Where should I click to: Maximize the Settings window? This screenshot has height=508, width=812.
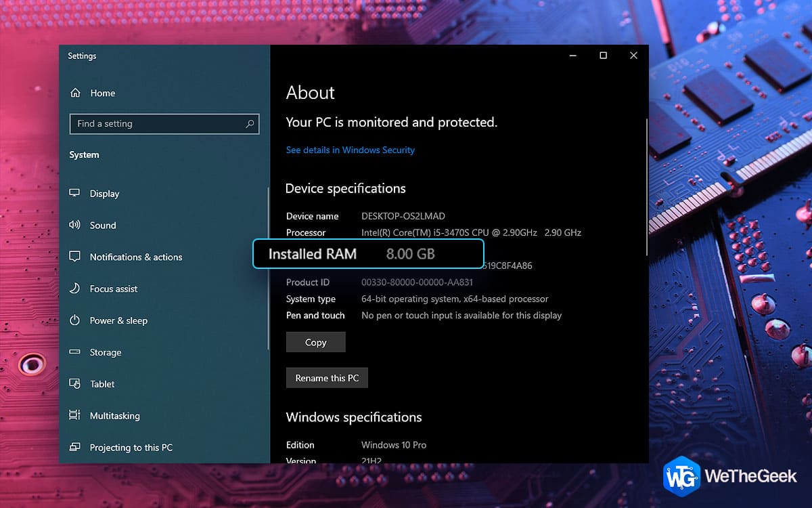click(603, 56)
